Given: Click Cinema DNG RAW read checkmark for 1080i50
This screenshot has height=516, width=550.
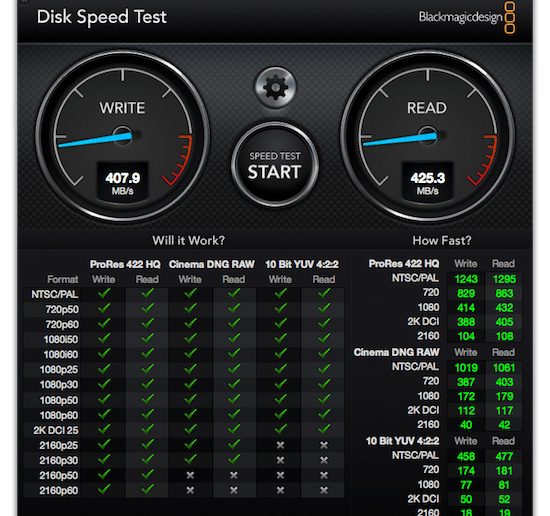Looking at the screenshot, I should [x=234, y=339].
